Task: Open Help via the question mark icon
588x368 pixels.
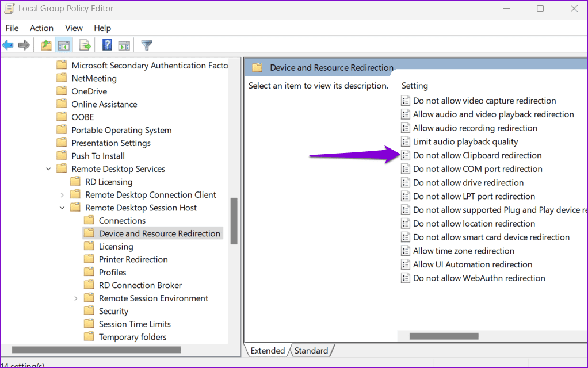Action: pyautogui.click(x=107, y=45)
